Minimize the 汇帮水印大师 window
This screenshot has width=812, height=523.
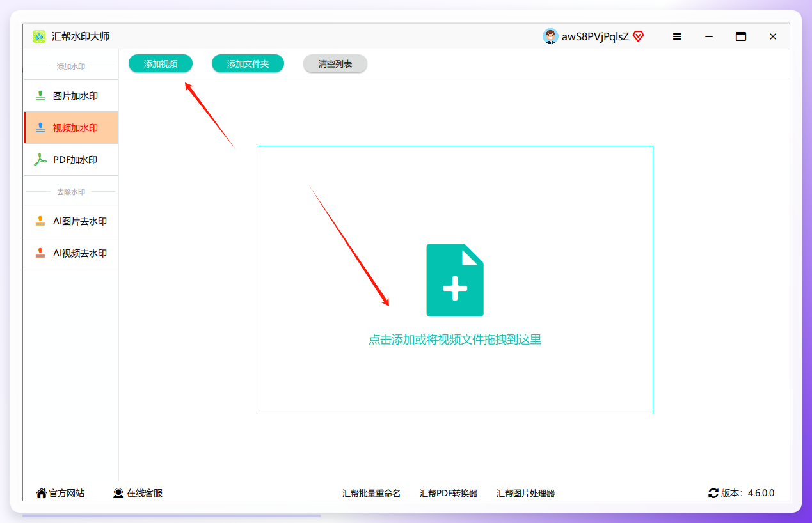[x=709, y=36]
